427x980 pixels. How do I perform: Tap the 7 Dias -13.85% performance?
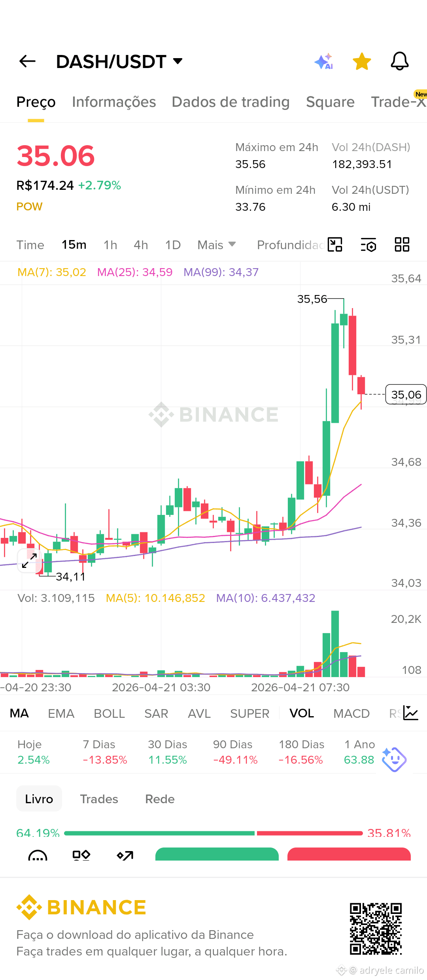(105, 752)
